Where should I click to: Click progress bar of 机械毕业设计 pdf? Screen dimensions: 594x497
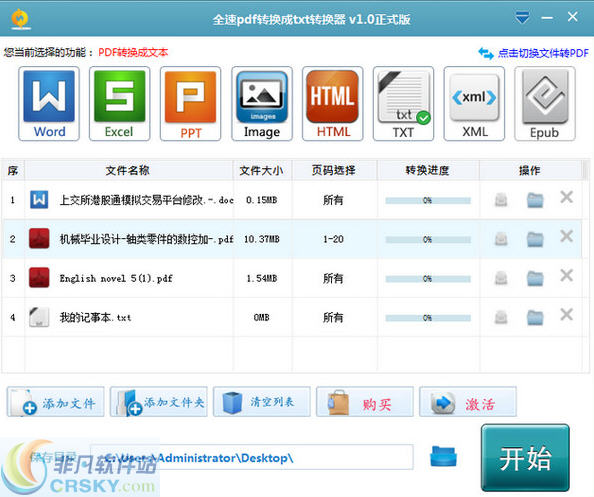tap(428, 239)
